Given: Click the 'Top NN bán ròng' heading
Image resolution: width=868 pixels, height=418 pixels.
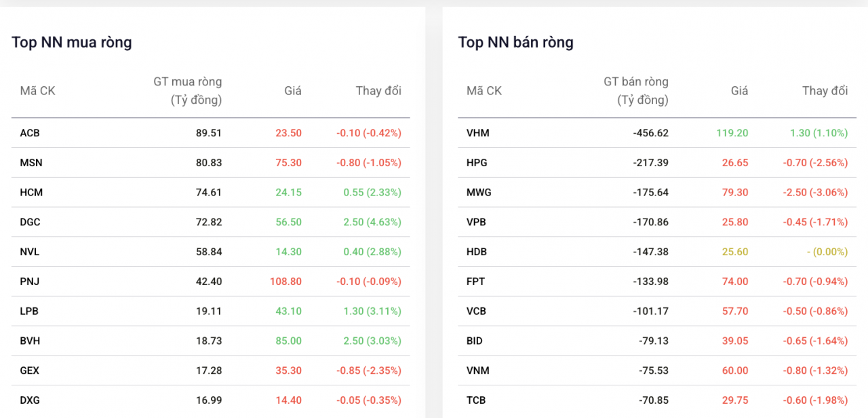Looking at the screenshot, I should coord(517,42).
